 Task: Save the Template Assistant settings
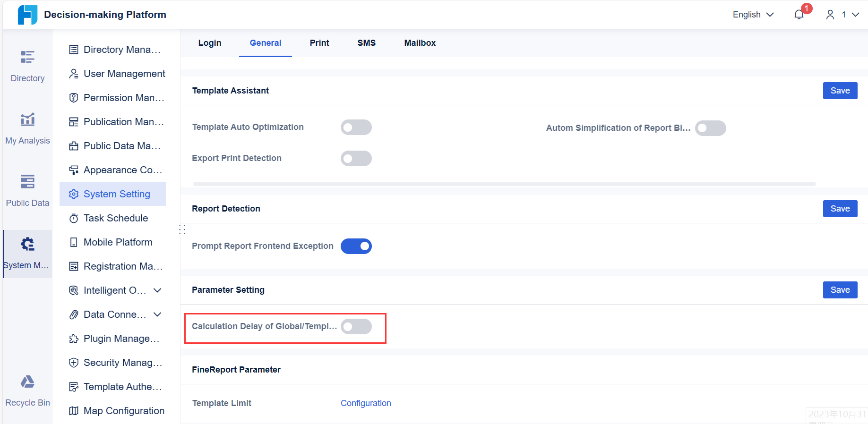pos(840,91)
